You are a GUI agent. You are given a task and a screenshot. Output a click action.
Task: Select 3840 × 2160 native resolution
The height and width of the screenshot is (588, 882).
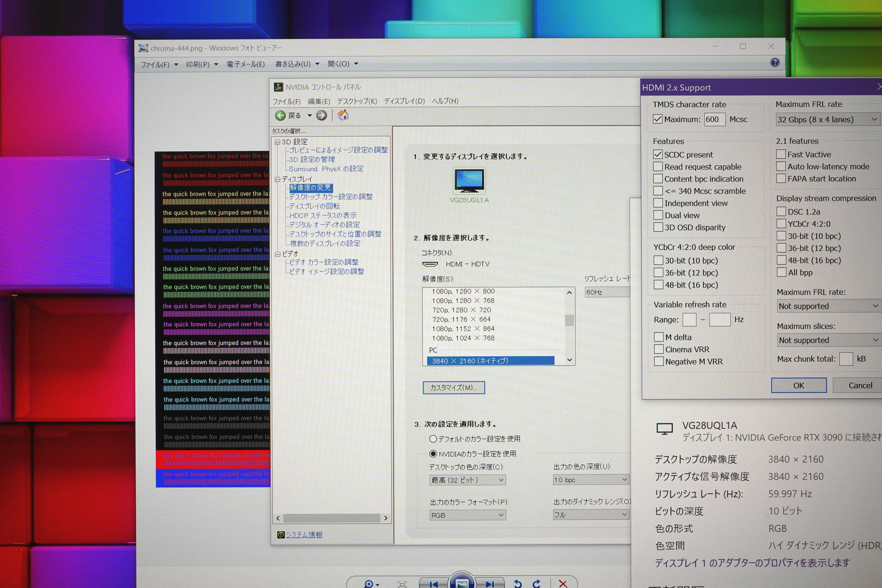(x=491, y=361)
